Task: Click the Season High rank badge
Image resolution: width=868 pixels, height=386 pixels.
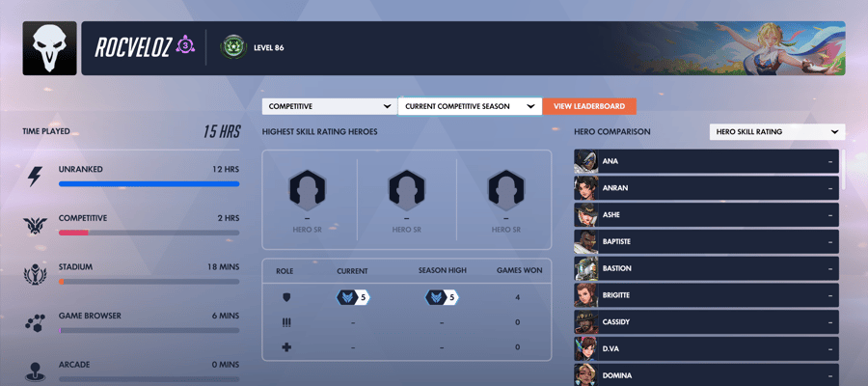Action: point(442,297)
